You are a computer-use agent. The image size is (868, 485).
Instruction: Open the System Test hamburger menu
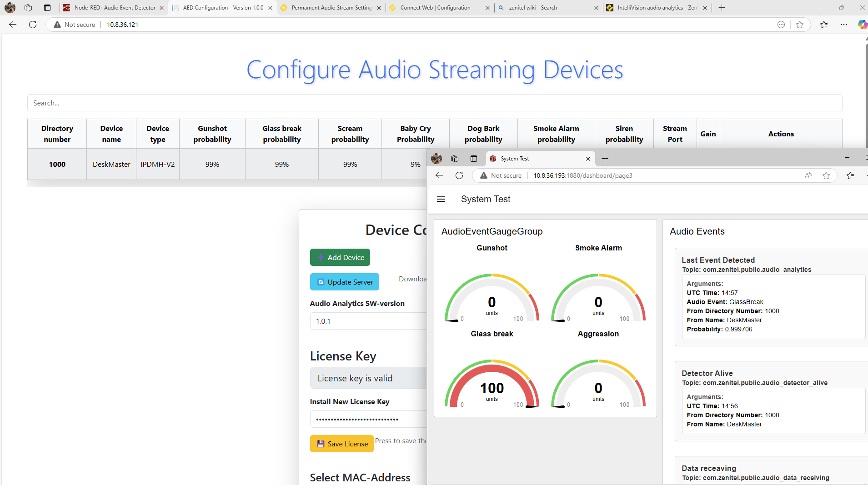(x=441, y=199)
